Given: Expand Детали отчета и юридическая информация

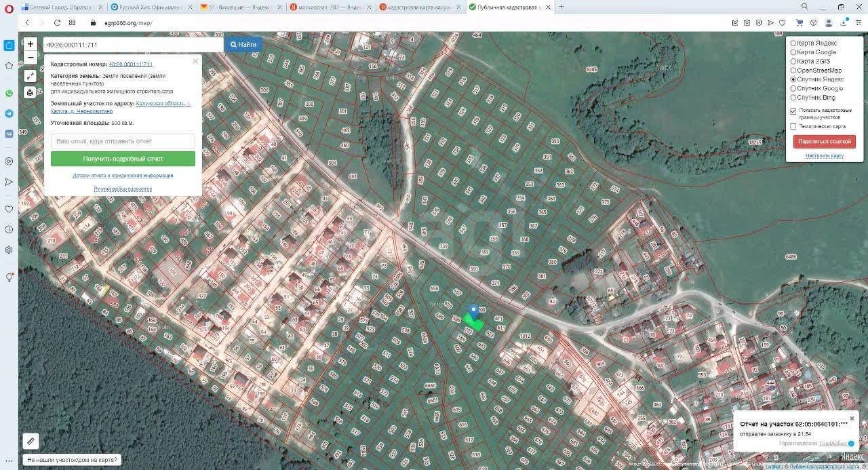Looking at the screenshot, I should [x=123, y=176].
